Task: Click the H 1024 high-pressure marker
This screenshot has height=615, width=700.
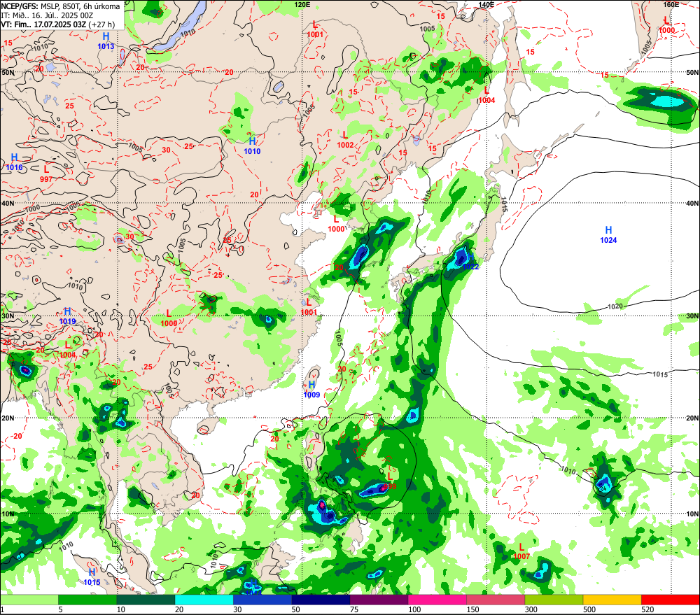Action: (608, 235)
